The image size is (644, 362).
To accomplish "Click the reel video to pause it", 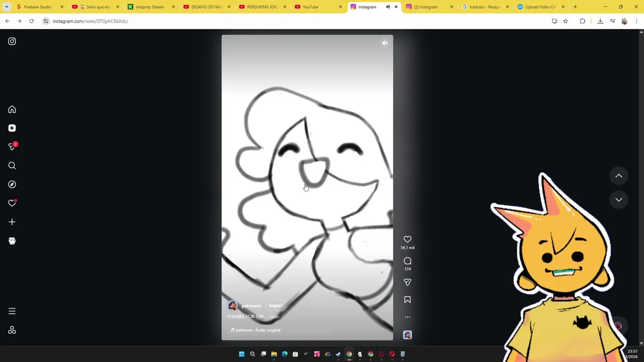I will [307, 188].
